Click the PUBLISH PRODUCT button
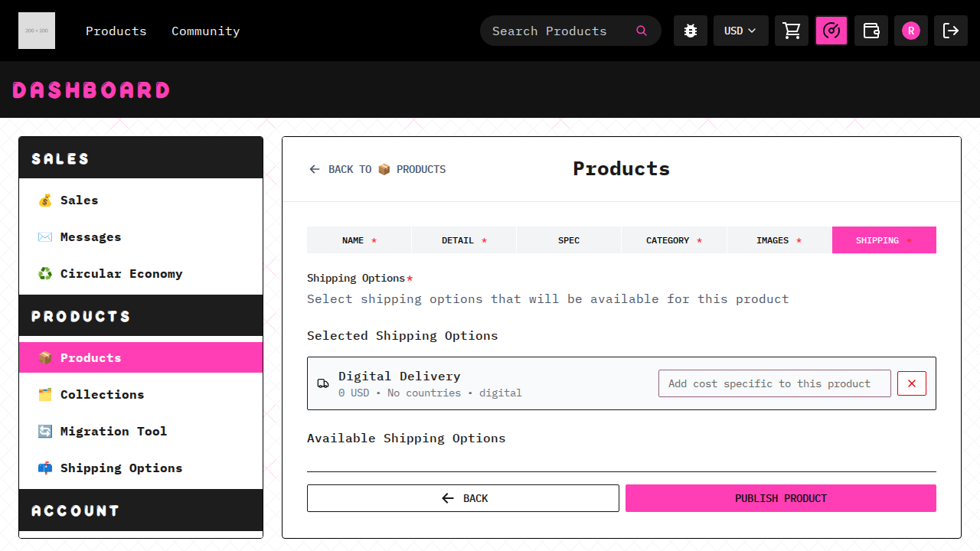 pos(781,498)
